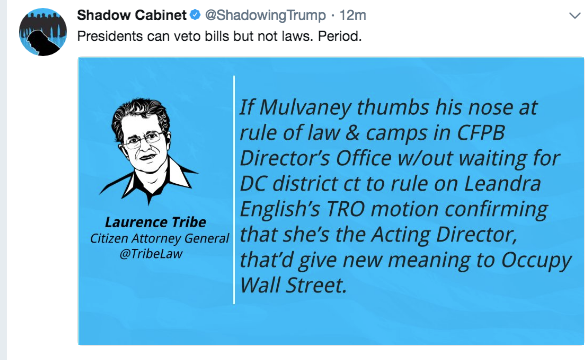This screenshot has width=588, height=360.
Task: Open the Shadow Cabinet profile avatar
Action: (x=43, y=32)
